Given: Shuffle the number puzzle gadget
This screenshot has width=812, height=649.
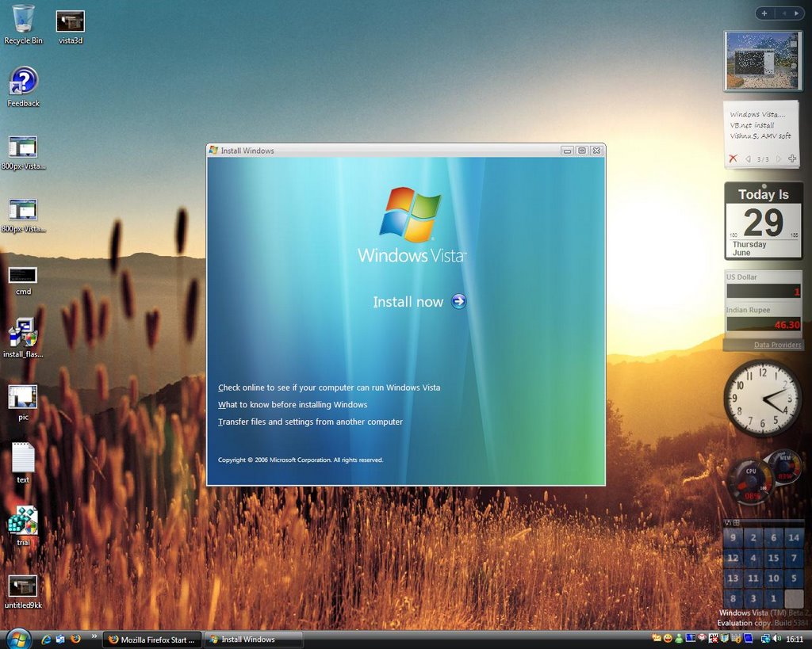Looking at the screenshot, I should [728, 523].
